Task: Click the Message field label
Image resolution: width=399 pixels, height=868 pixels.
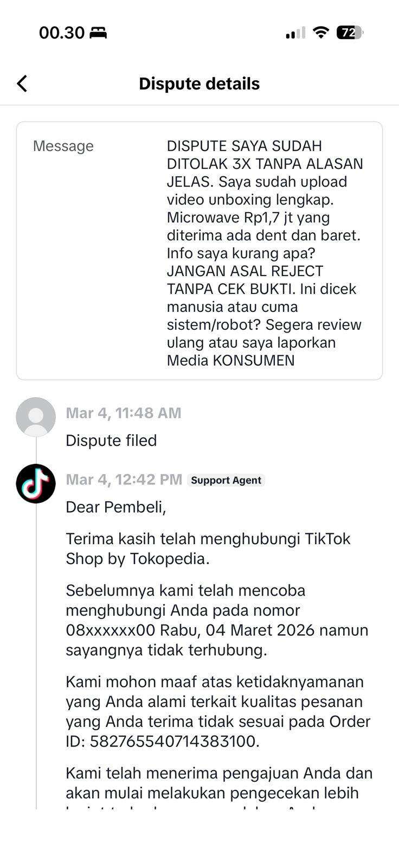Action: (x=63, y=146)
